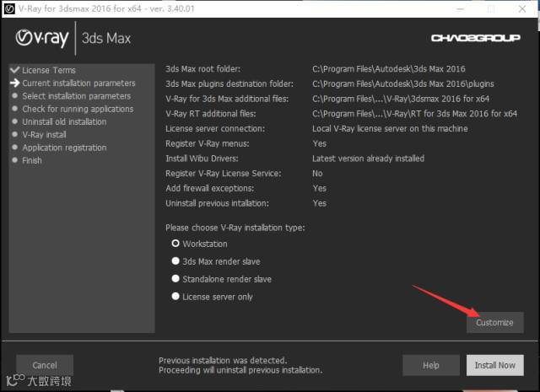Minimize the installer window
540x392 pixels.
tap(460, 9)
